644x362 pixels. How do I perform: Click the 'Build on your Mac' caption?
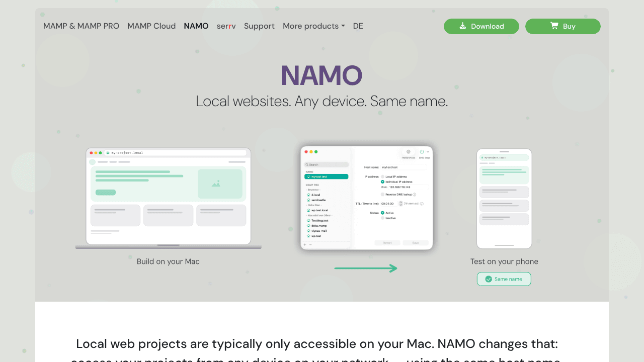[168, 261]
